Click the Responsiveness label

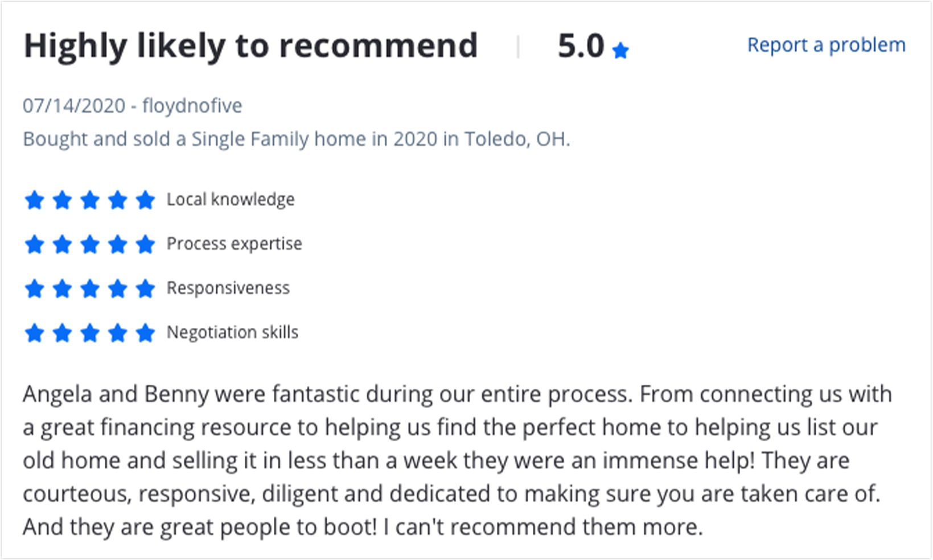tap(228, 288)
